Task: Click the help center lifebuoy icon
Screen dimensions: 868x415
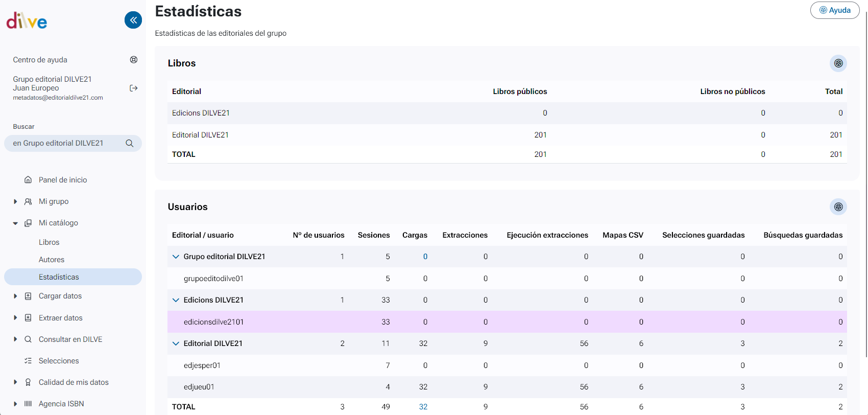Action: (x=134, y=60)
